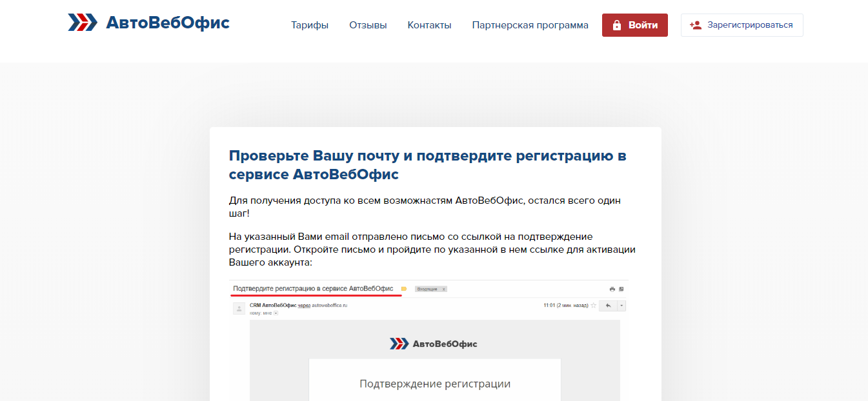Click the sender avatar in email preview
The width and height of the screenshot is (868, 401).
(239, 309)
